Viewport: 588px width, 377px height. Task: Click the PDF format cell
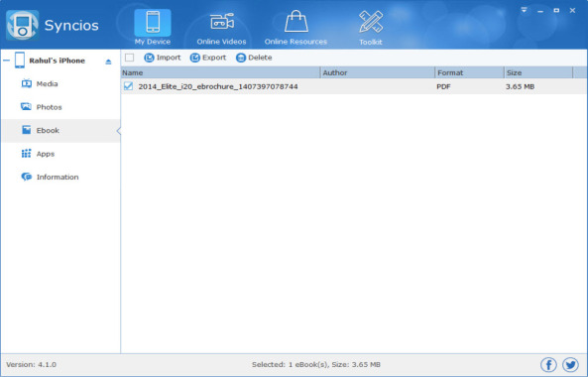click(x=443, y=86)
